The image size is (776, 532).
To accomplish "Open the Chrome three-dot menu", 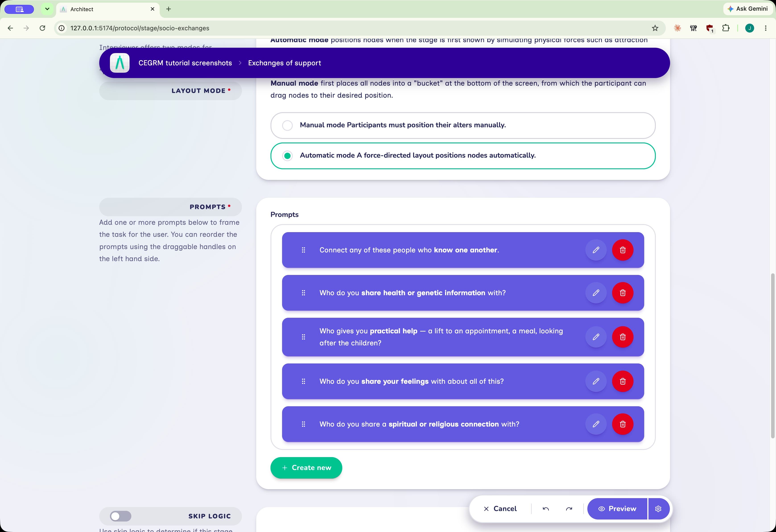I will coord(765,28).
